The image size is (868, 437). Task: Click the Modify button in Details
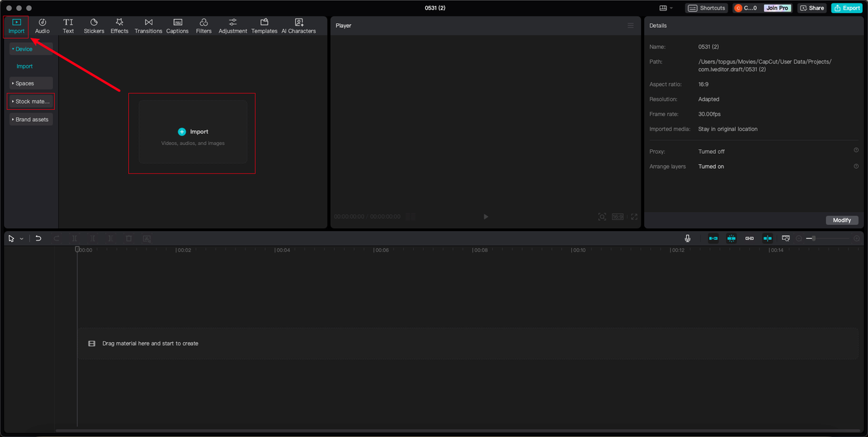[842, 220]
